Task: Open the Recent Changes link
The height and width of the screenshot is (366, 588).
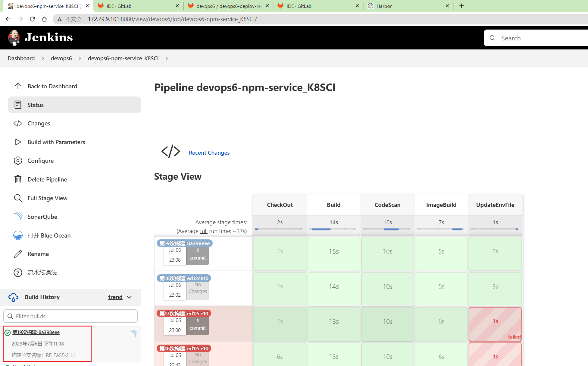Action: pyautogui.click(x=209, y=153)
